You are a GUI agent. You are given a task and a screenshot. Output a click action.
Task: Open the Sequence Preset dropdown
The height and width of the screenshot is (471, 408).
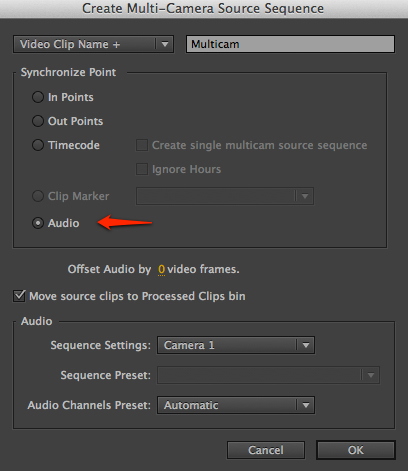(x=268, y=375)
